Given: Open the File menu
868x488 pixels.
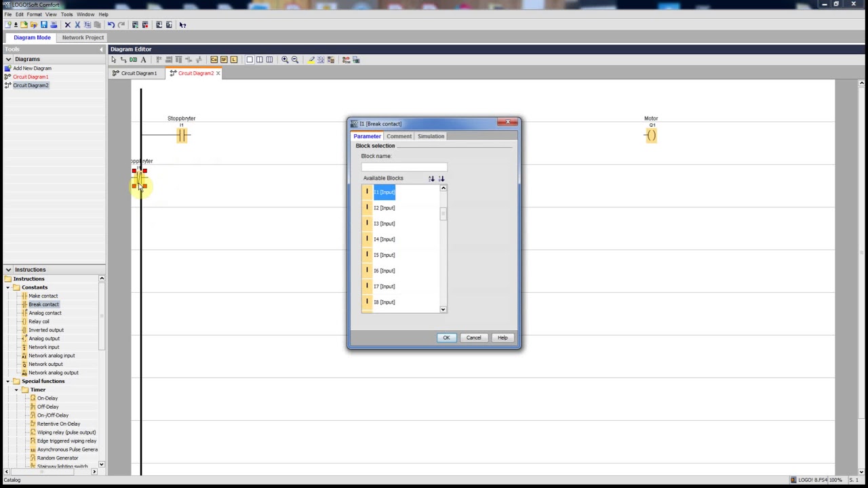Looking at the screenshot, I should coord(8,14).
